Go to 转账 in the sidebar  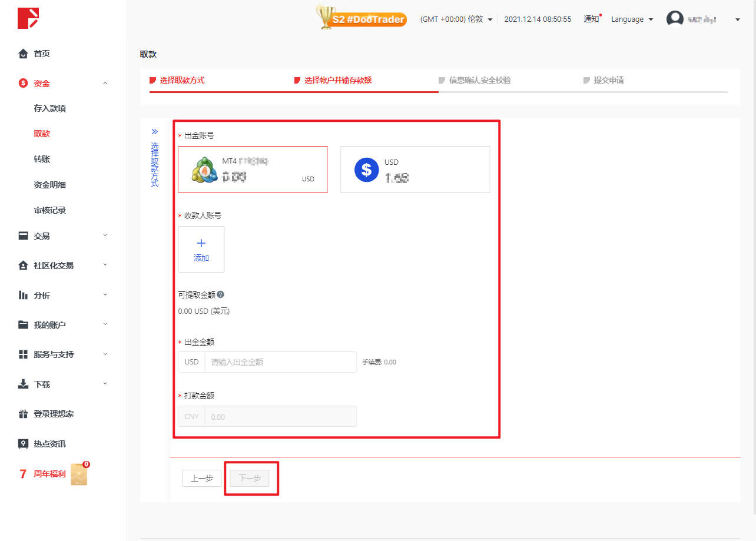(x=42, y=159)
